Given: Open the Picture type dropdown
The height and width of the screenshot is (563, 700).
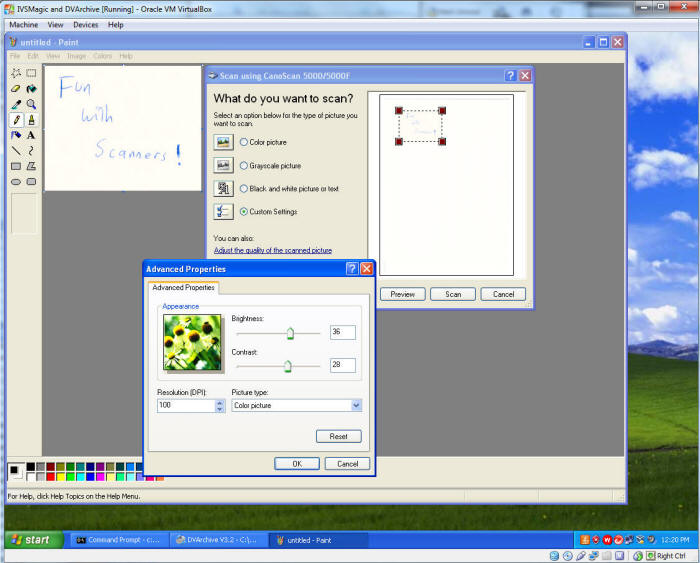Looking at the screenshot, I should click(x=356, y=405).
